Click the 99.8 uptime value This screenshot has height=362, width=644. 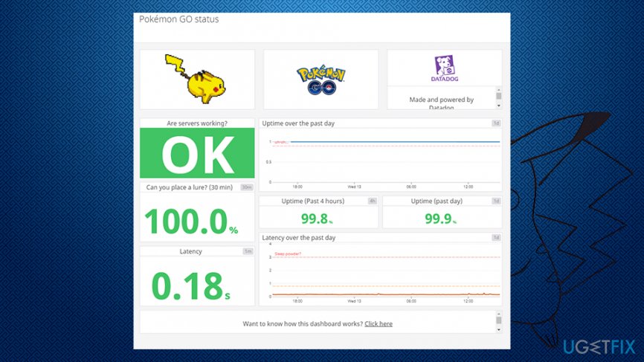pyautogui.click(x=317, y=219)
